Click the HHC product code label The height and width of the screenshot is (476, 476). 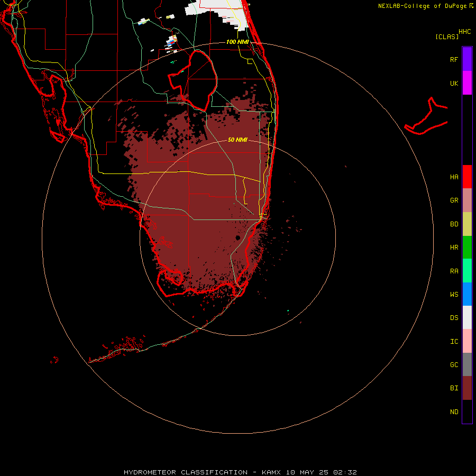tap(464, 32)
